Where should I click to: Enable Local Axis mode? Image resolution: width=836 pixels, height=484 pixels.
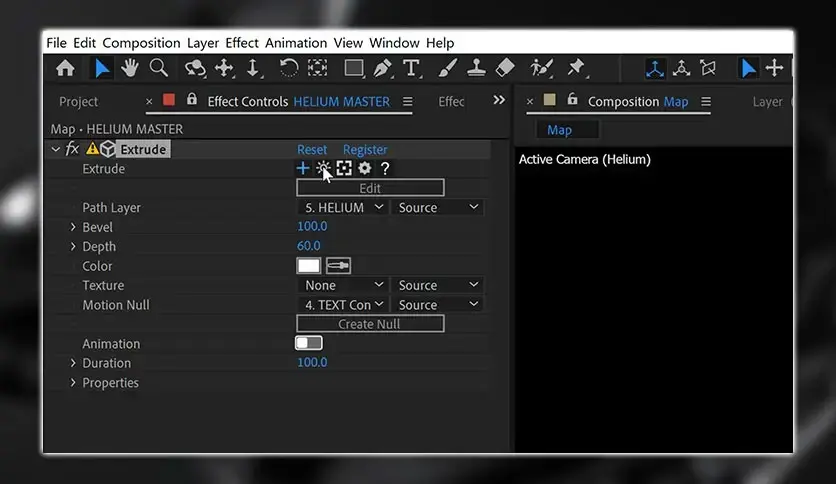[655, 68]
